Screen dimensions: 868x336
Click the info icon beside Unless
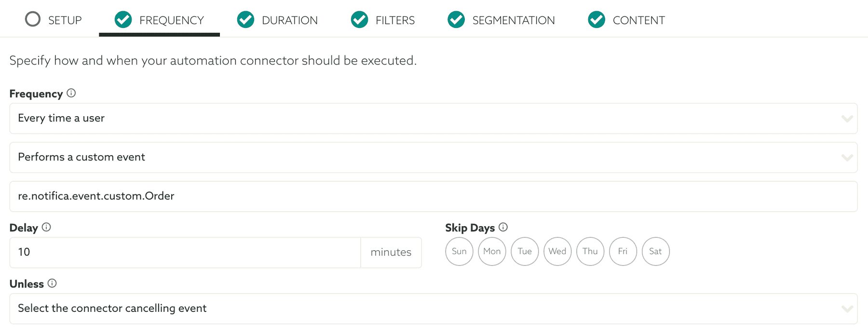coord(53,283)
